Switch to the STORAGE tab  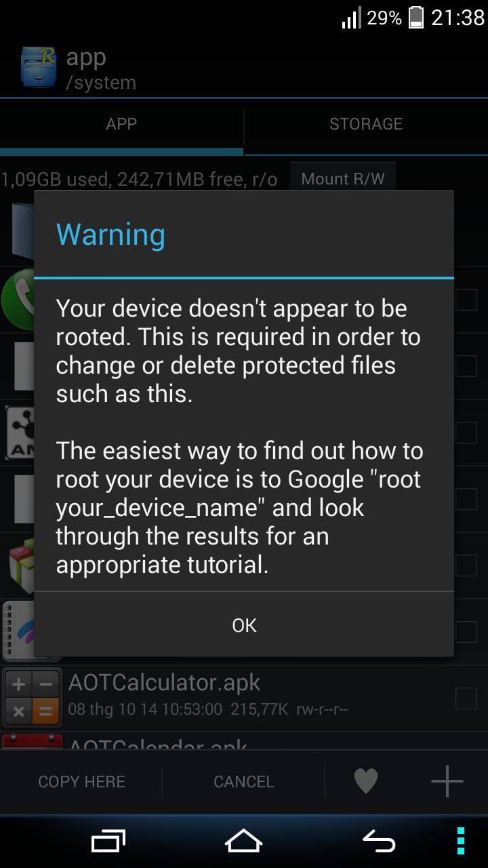(x=366, y=124)
